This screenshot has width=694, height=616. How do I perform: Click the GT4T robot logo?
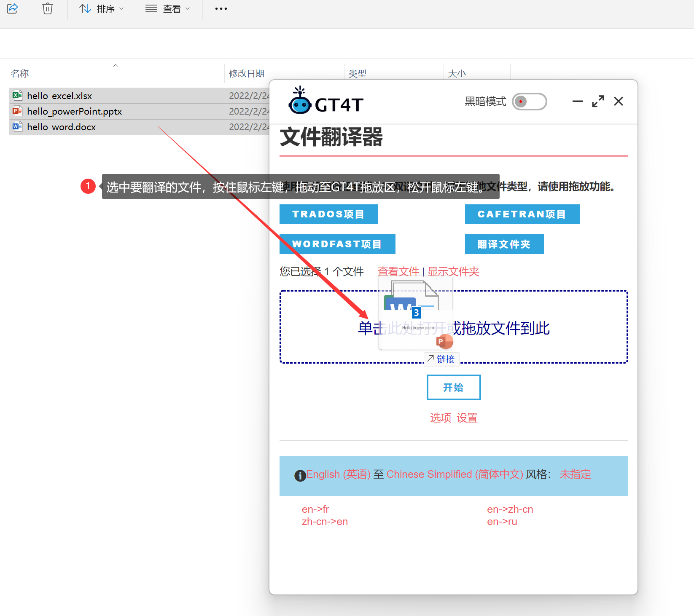pos(300,101)
